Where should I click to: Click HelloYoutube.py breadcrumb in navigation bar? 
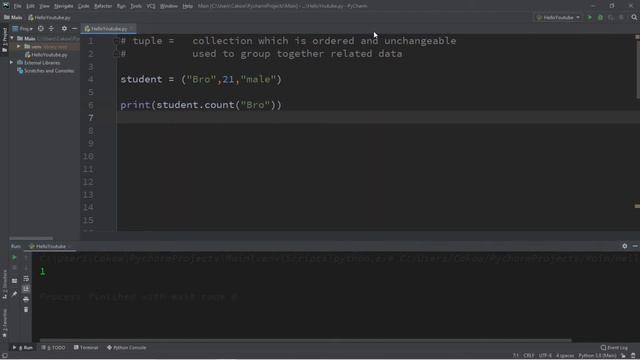(x=49, y=18)
